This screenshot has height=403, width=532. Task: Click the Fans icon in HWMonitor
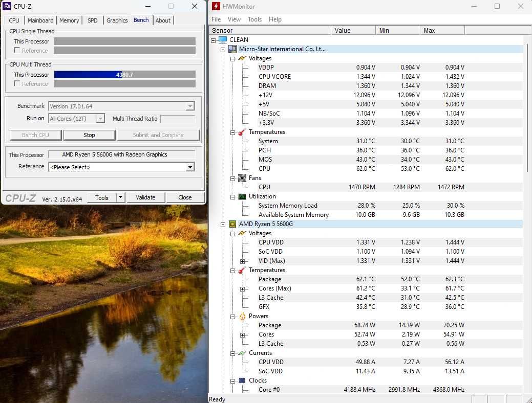[242, 178]
